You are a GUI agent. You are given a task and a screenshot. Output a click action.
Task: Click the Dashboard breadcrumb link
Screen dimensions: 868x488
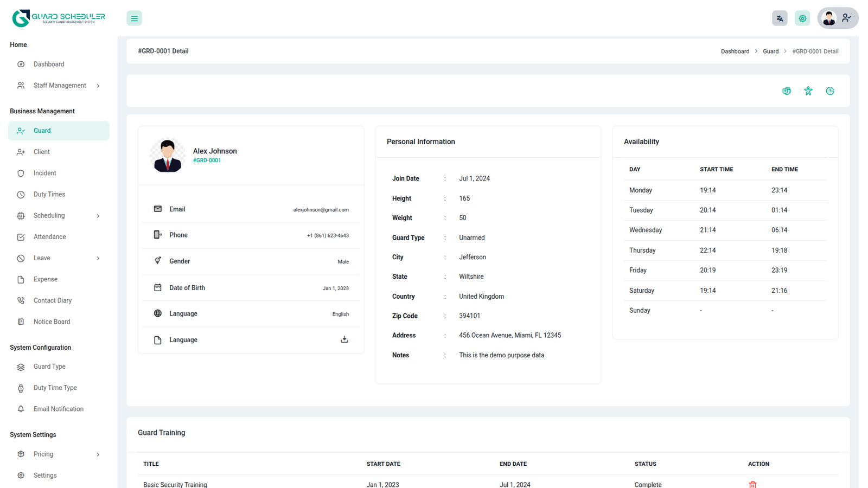[x=735, y=52]
